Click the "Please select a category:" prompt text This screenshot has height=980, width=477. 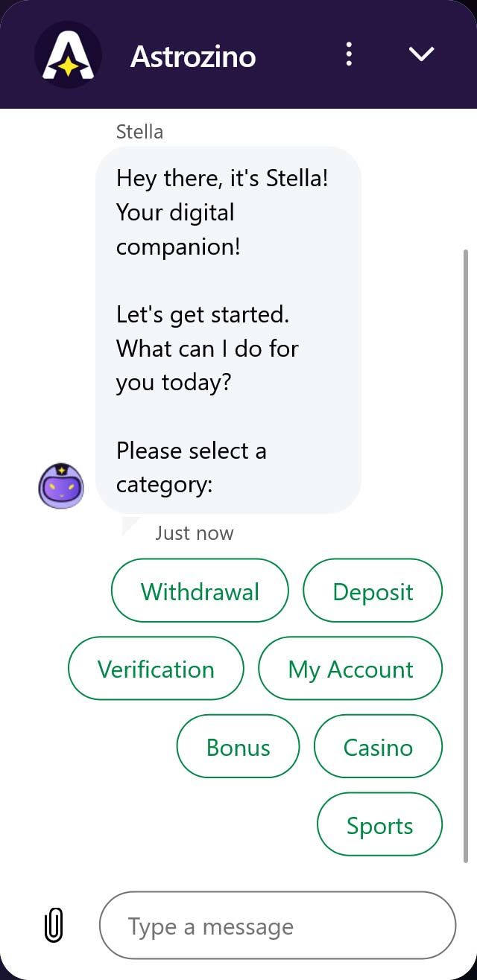tap(191, 468)
